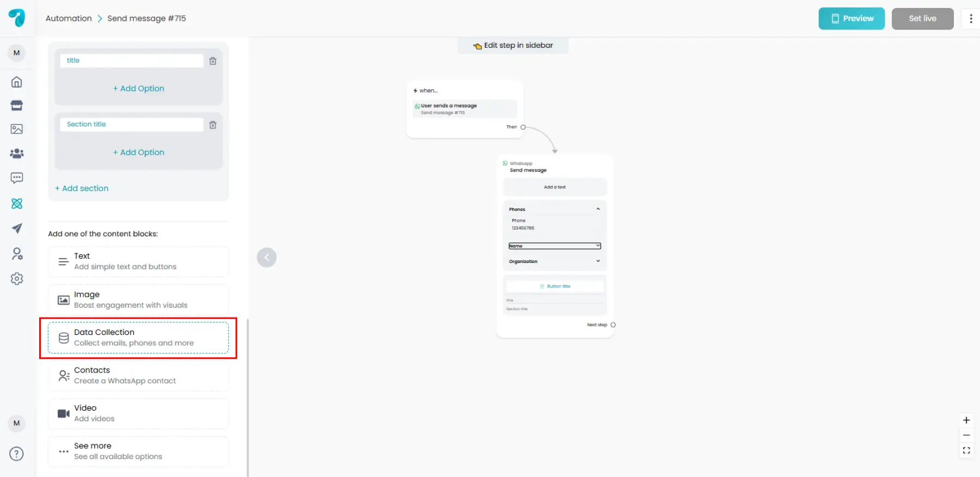The height and width of the screenshot is (477, 980).
Task: Select the Data Collection content block
Action: tap(138, 338)
